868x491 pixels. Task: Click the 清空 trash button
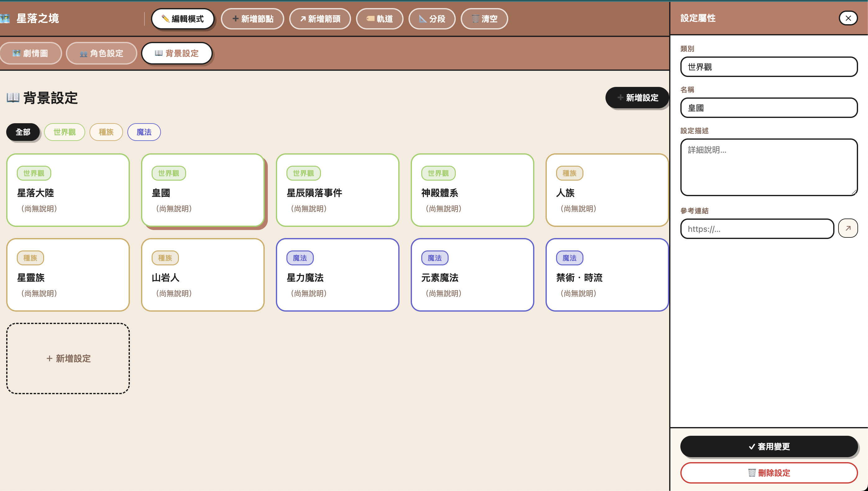point(484,19)
